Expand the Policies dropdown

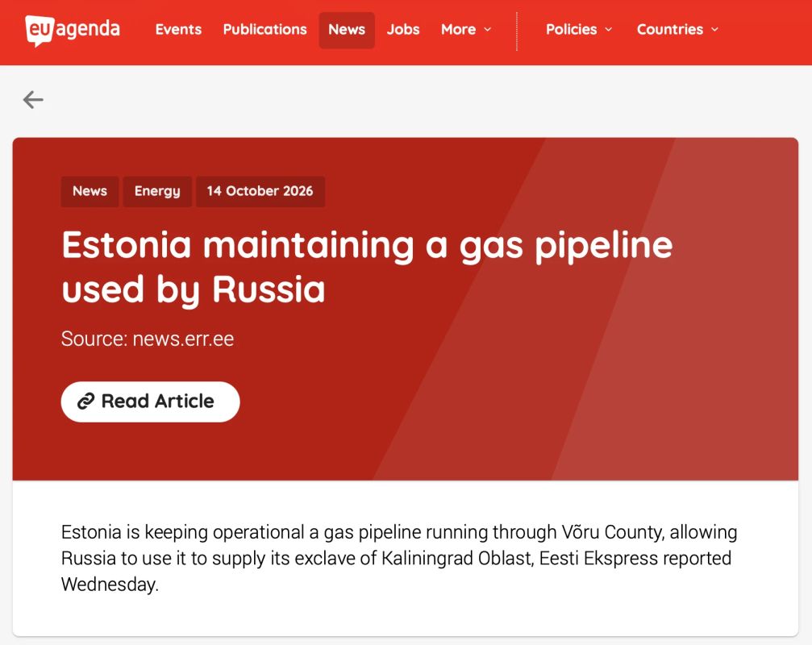(579, 30)
